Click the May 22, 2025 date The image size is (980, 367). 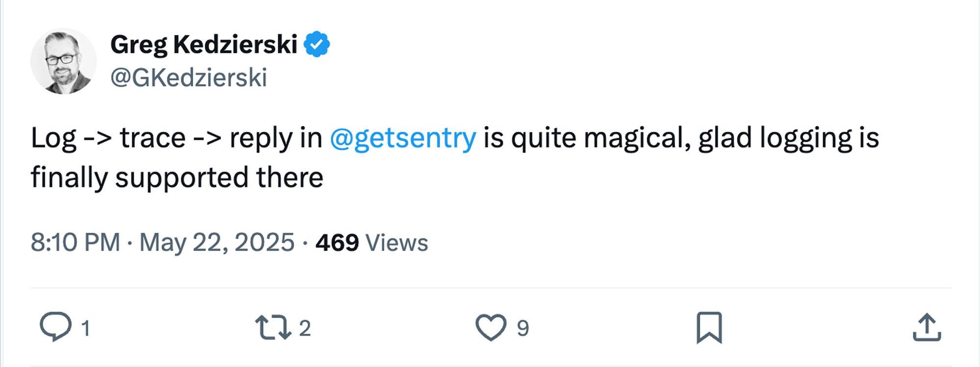[217, 242]
